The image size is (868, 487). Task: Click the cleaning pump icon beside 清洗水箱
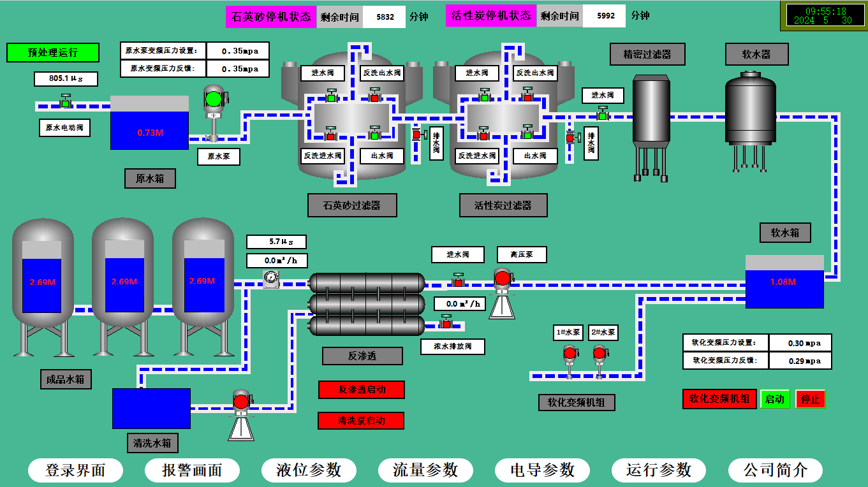coord(241,414)
